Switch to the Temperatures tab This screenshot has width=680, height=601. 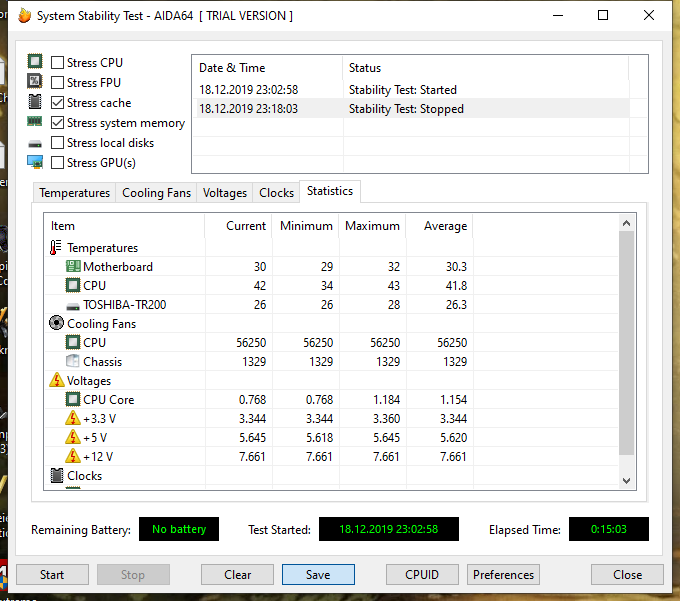pos(75,193)
